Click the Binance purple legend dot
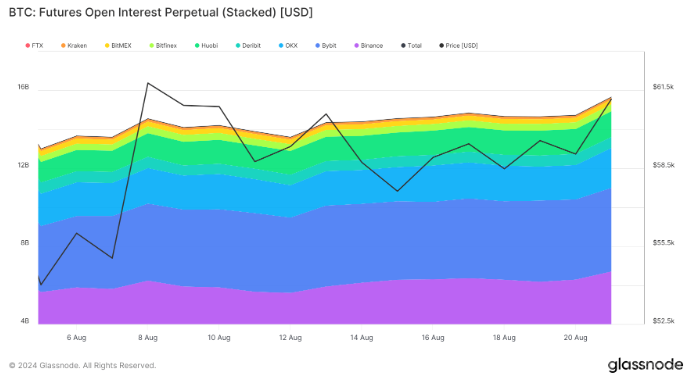695x377 pixels. click(356, 46)
